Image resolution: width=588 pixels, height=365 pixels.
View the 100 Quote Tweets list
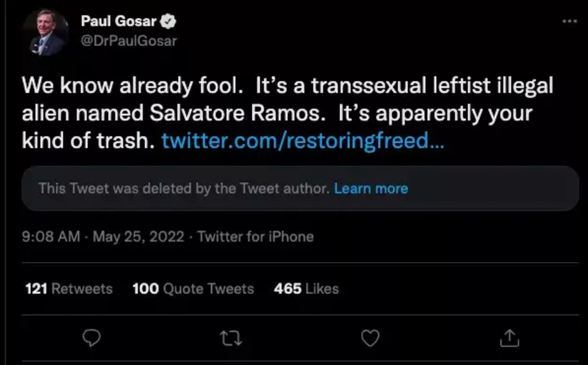click(x=193, y=289)
